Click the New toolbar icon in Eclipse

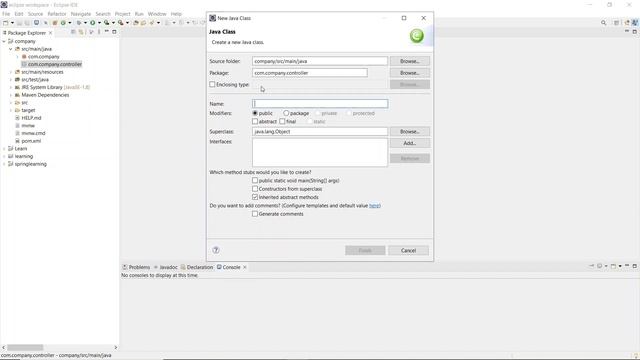coord(6,23)
